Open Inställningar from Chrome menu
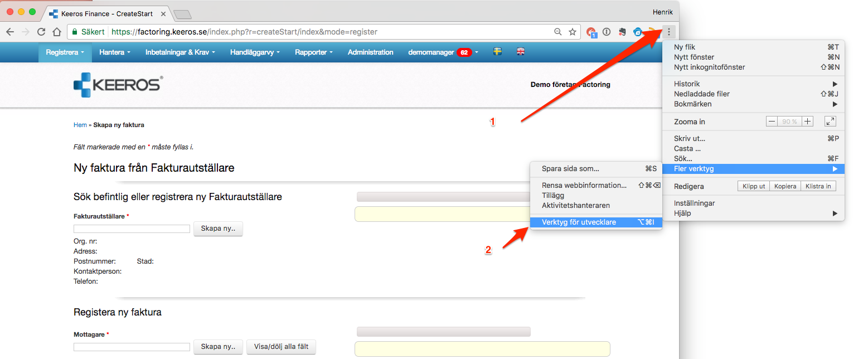This screenshot has width=868, height=359. coord(753,203)
